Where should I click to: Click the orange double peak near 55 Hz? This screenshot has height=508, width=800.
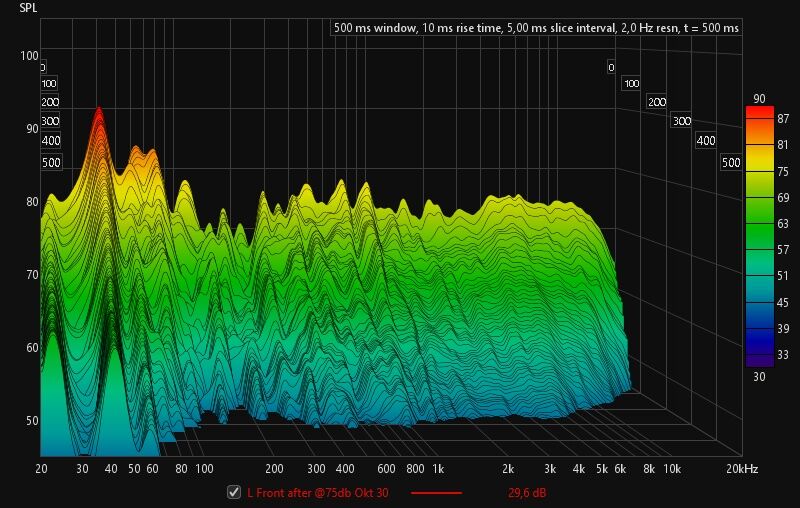pos(143,156)
